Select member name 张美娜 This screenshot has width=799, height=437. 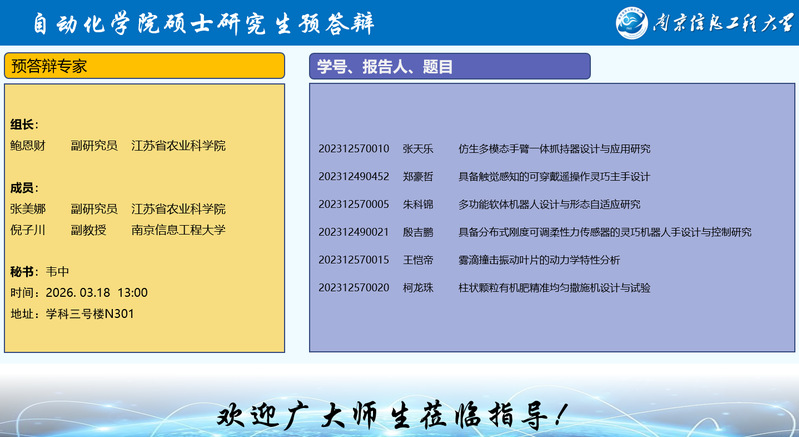pos(28,209)
